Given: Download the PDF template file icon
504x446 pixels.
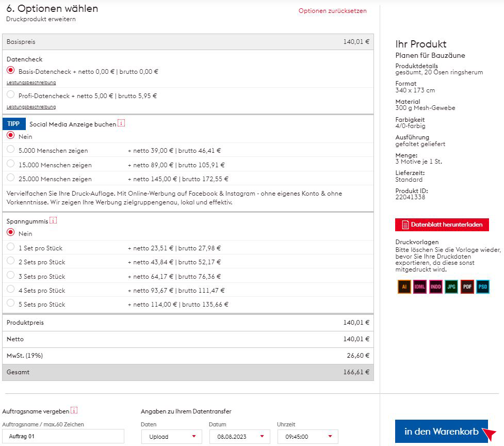Looking at the screenshot, I should pos(467,286).
